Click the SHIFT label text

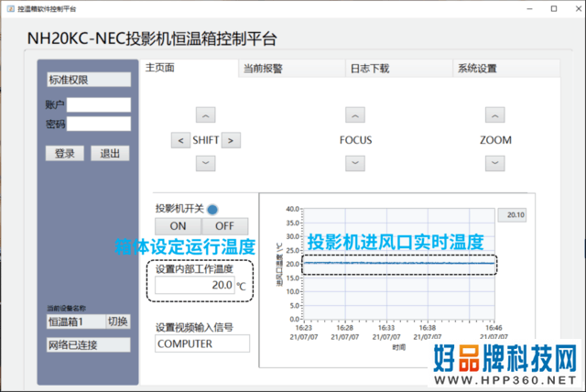coord(205,140)
